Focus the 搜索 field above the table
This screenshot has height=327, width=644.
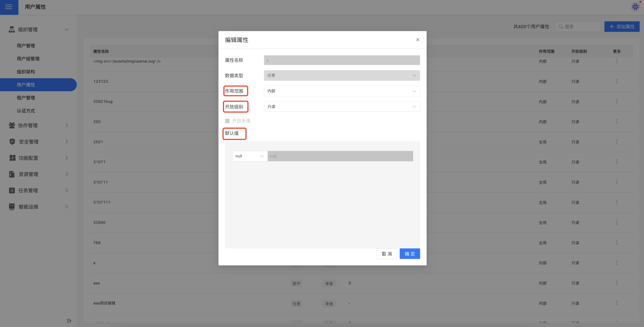coord(578,26)
